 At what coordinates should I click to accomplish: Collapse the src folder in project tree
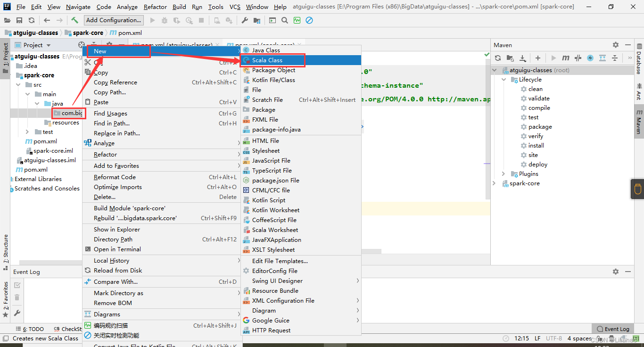(x=18, y=85)
